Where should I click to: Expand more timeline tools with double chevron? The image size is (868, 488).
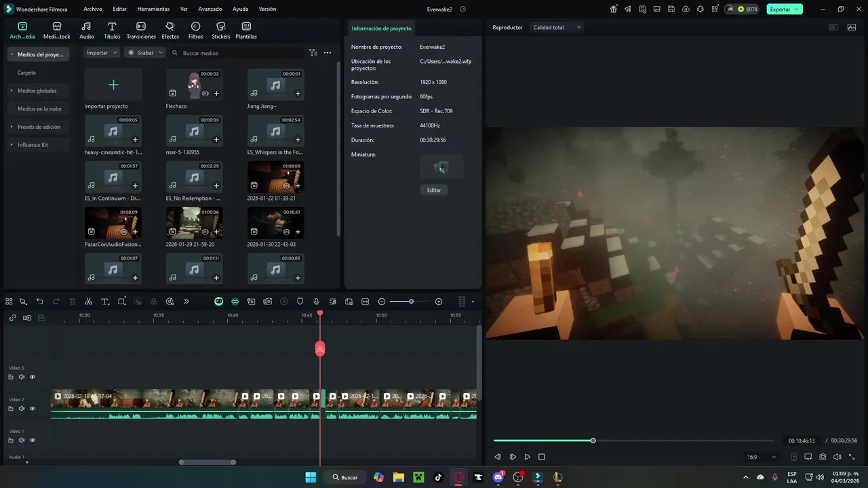click(x=186, y=302)
